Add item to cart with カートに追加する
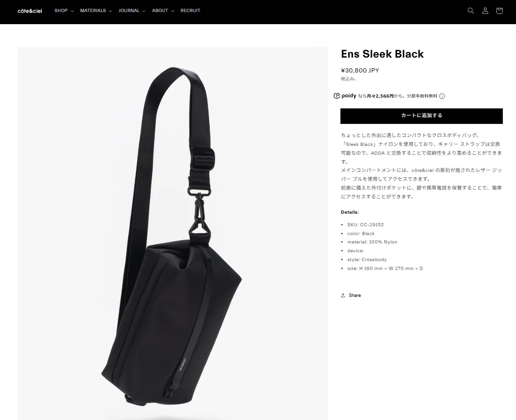This screenshot has height=420, width=516. pos(421,116)
